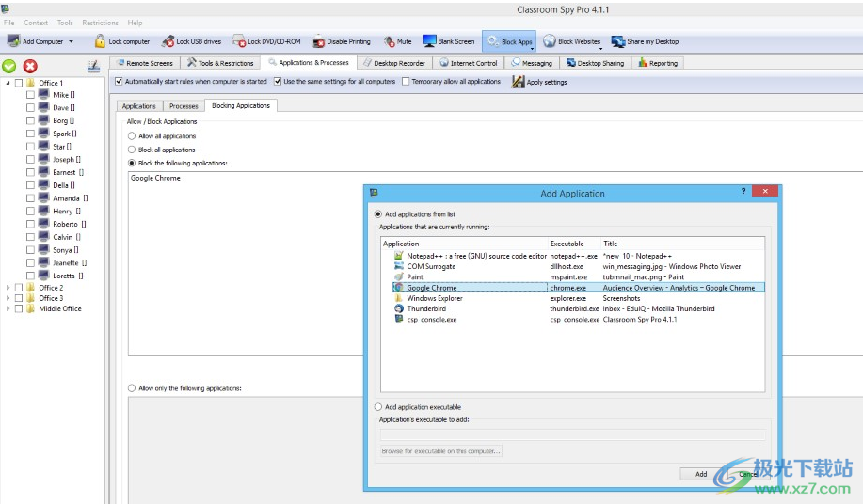Open the Restrictions menu
This screenshot has width=863, height=504.
(x=100, y=23)
